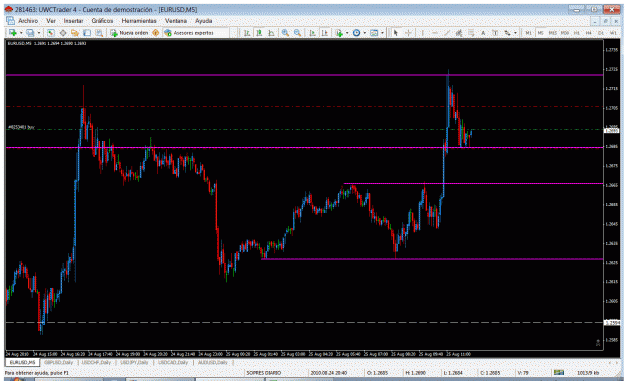Open the Periods clock icon
This screenshot has width=625, height=381.
[356, 33]
